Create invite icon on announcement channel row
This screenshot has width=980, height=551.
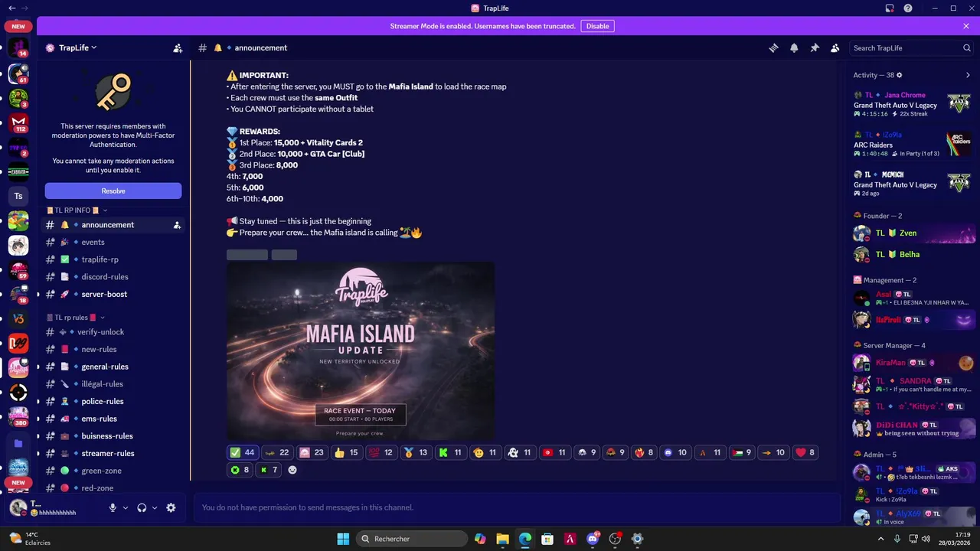click(x=177, y=225)
